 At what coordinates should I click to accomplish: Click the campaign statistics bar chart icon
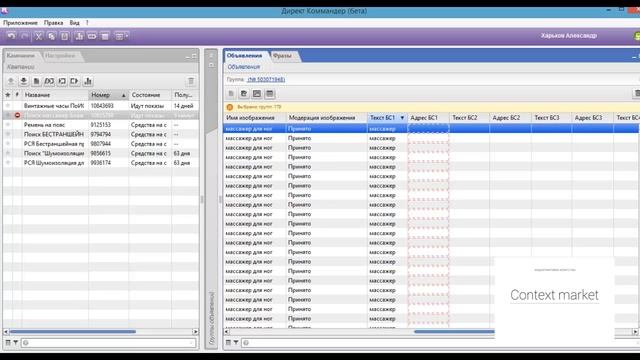tap(88, 81)
